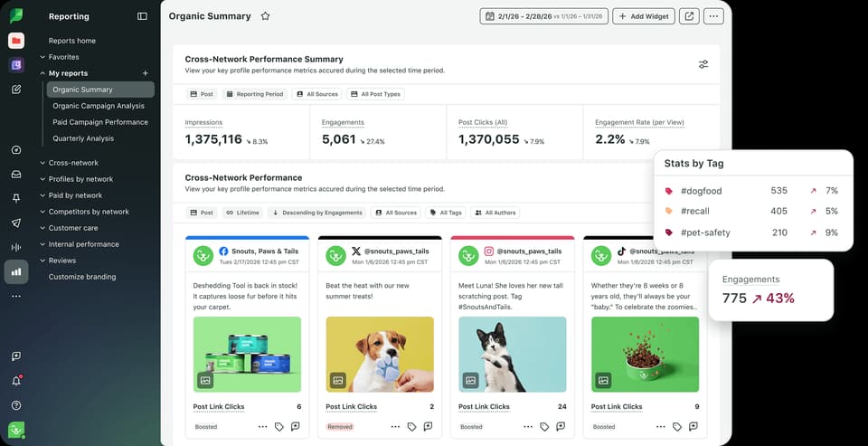This screenshot has width=868, height=446.
Task: Open the All Post Types filter chip
Action: 375,94
